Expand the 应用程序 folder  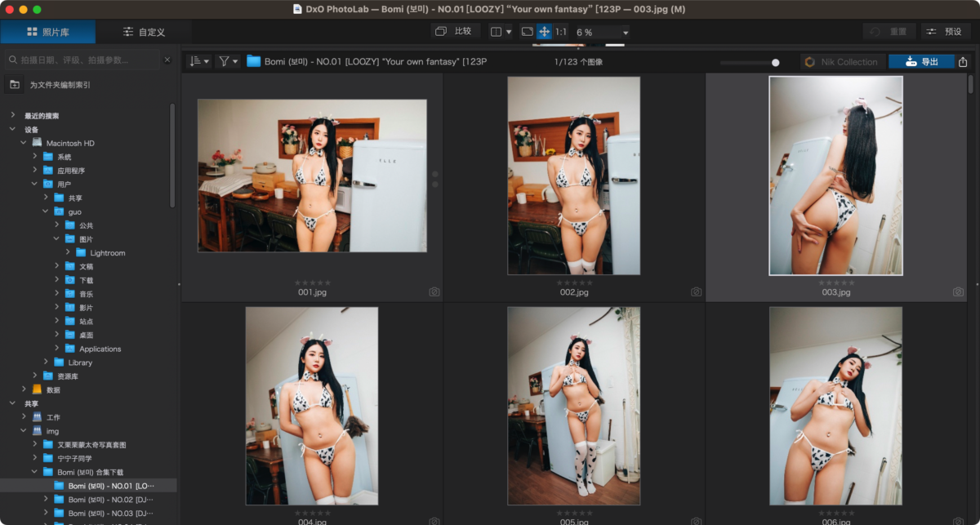pos(35,170)
